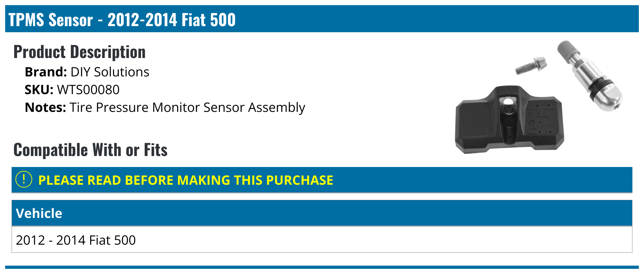Screen dimensions: 644x274
Task: Click the yellow exclamation warning icon
Action: point(24,180)
